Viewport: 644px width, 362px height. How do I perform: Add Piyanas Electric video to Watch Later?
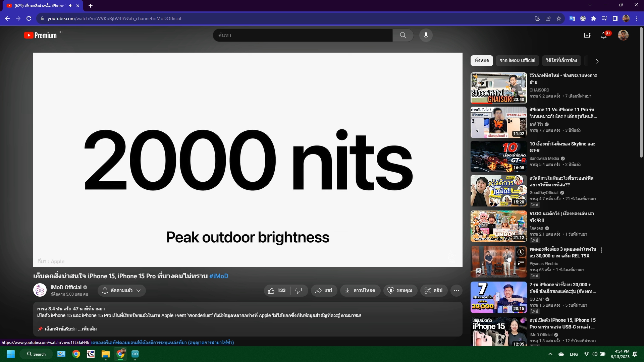pos(521,252)
